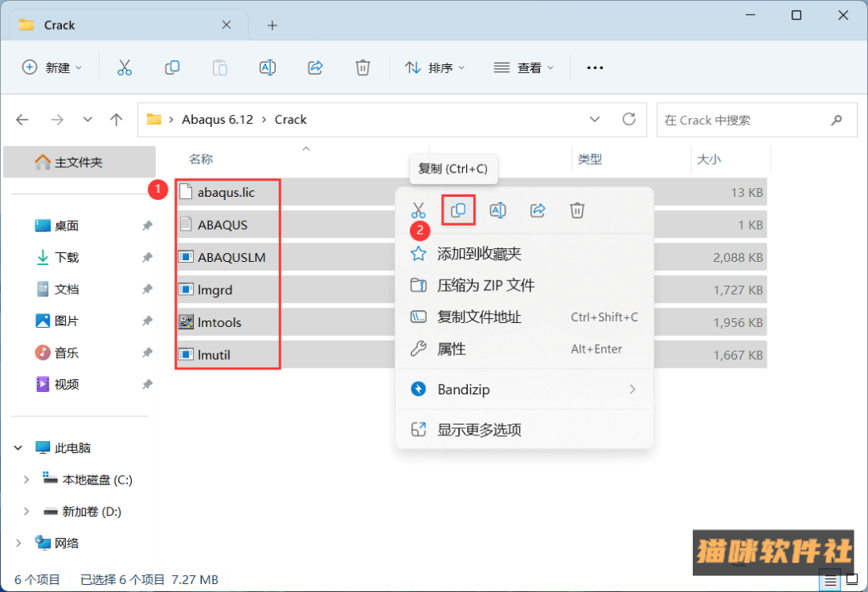
Task: Click the Crack breadcrumb segment
Action: [x=291, y=120]
